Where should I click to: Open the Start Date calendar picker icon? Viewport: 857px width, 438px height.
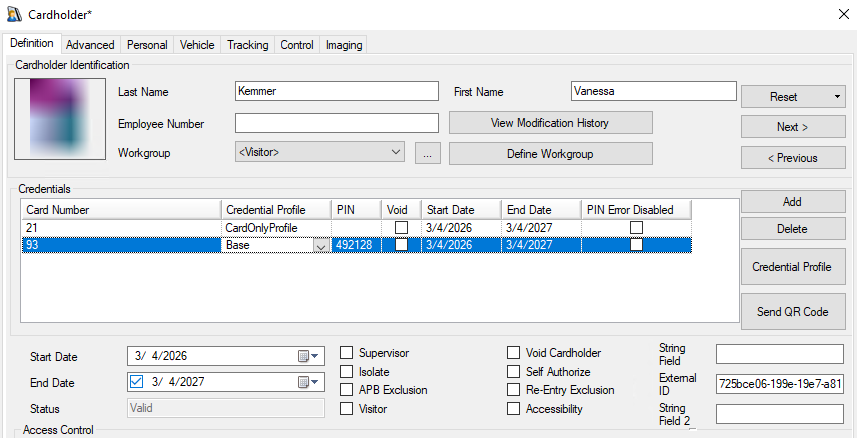coord(307,356)
